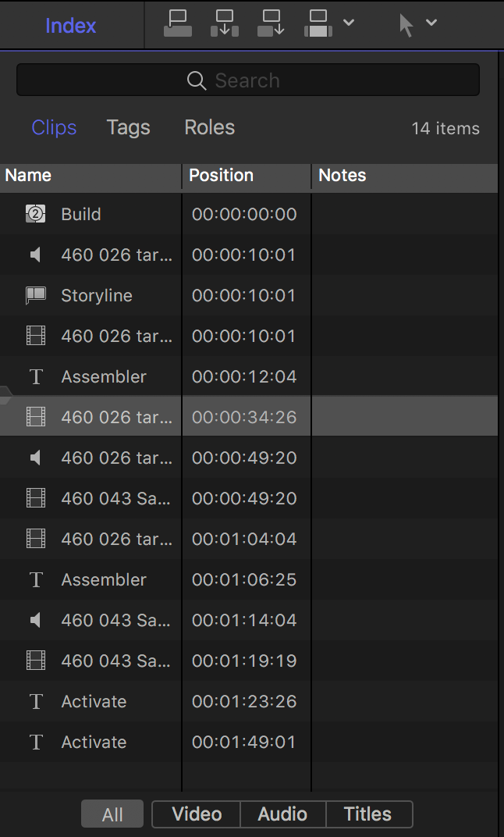Click the append clip to storyline icon
The height and width of the screenshot is (837, 504).
[x=271, y=23]
